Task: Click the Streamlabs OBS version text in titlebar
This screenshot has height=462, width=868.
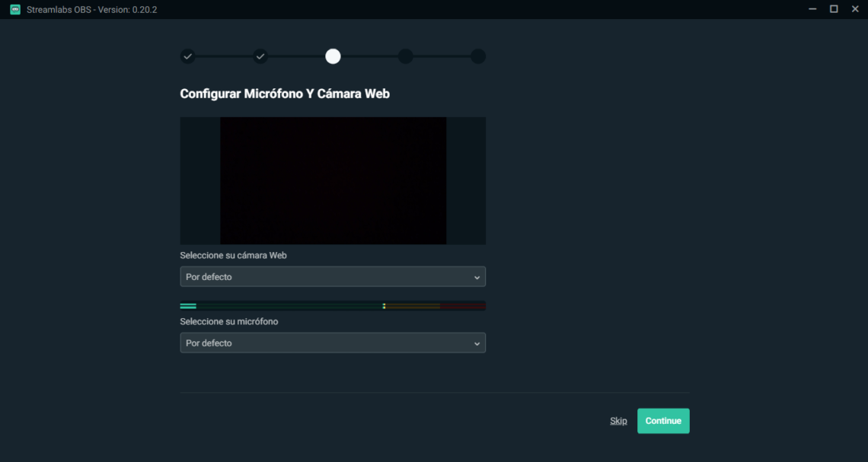Action: coord(78,8)
